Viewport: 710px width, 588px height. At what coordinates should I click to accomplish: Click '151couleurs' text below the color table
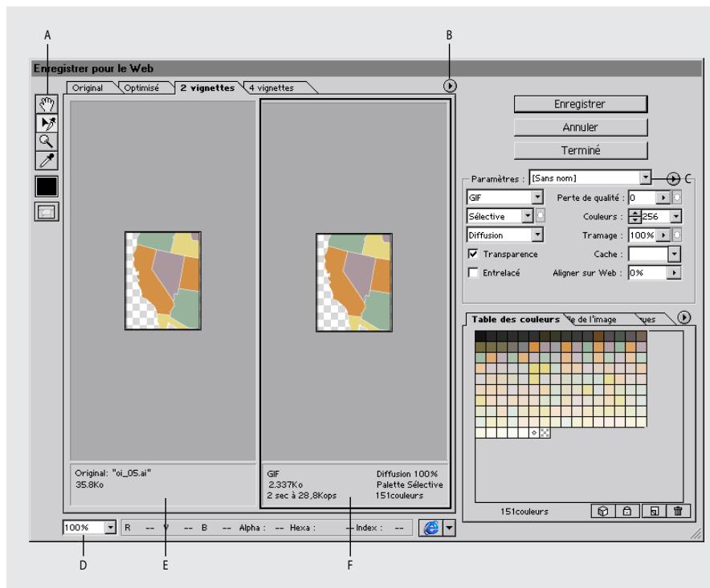(x=524, y=512)
